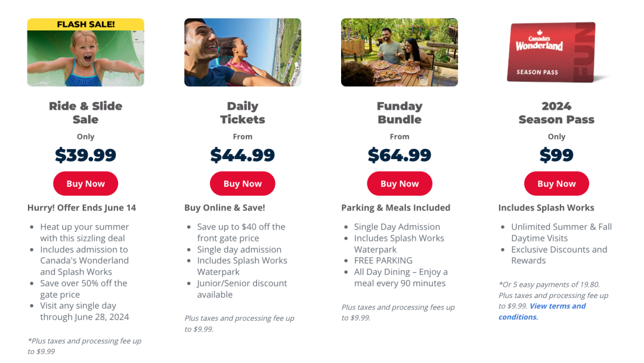Open the View terms and conditions link
The image size is (644, 363).
(x=542, y=311)
